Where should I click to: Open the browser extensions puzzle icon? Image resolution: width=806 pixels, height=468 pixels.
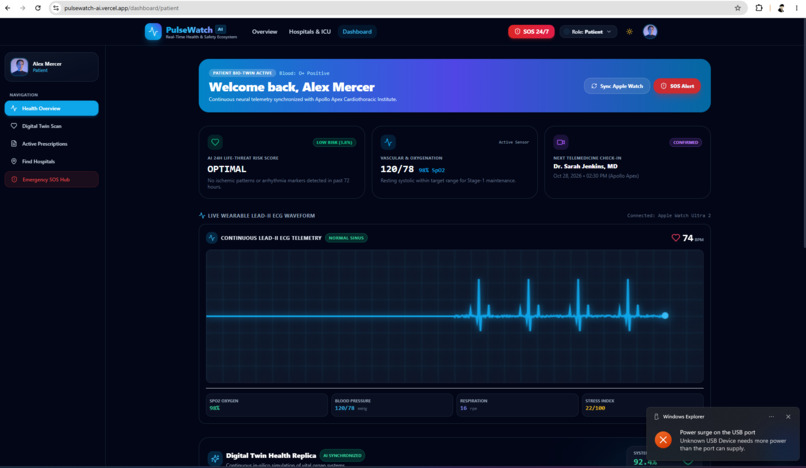tap(759, 8)
